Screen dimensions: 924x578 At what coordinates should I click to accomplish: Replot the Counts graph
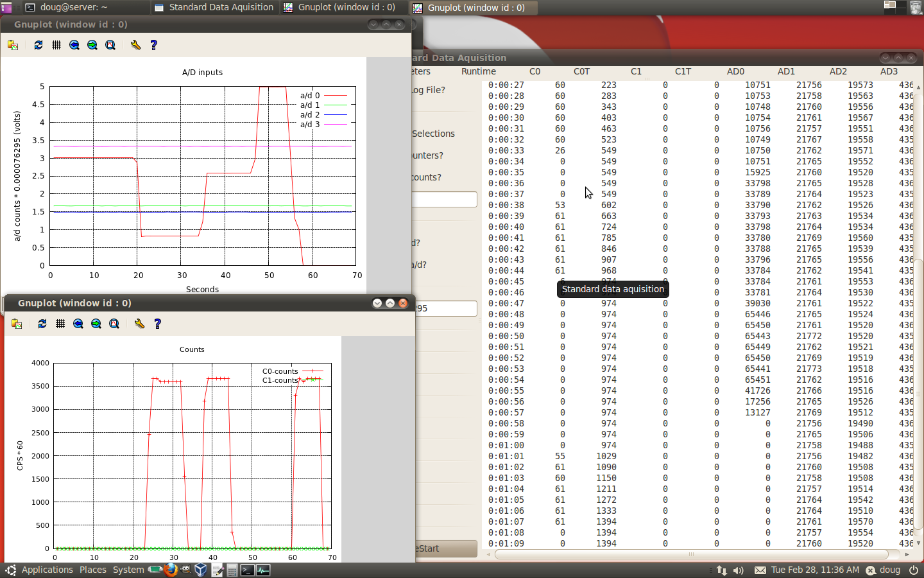click(42, 324)
